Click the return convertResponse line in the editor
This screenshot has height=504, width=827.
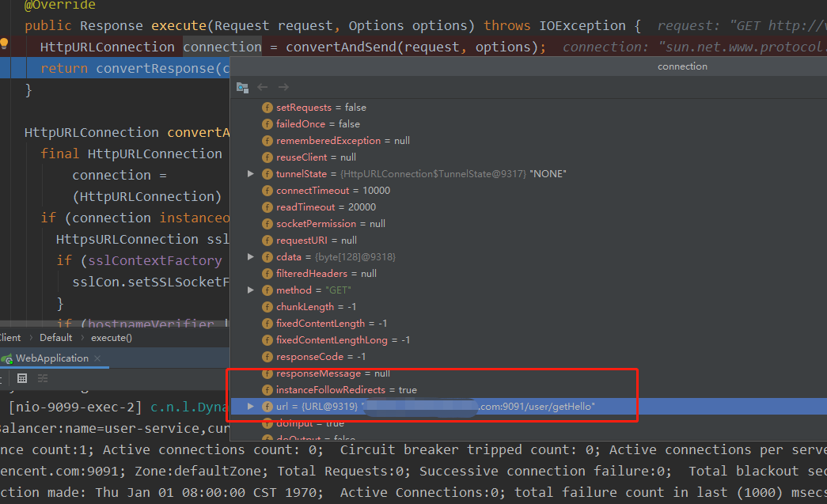click(x=115, y=69)
